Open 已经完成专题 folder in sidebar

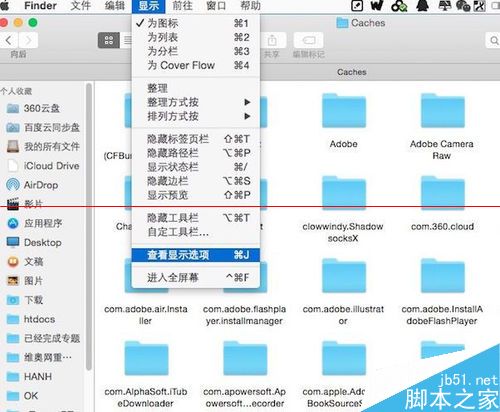pos(43,338)
